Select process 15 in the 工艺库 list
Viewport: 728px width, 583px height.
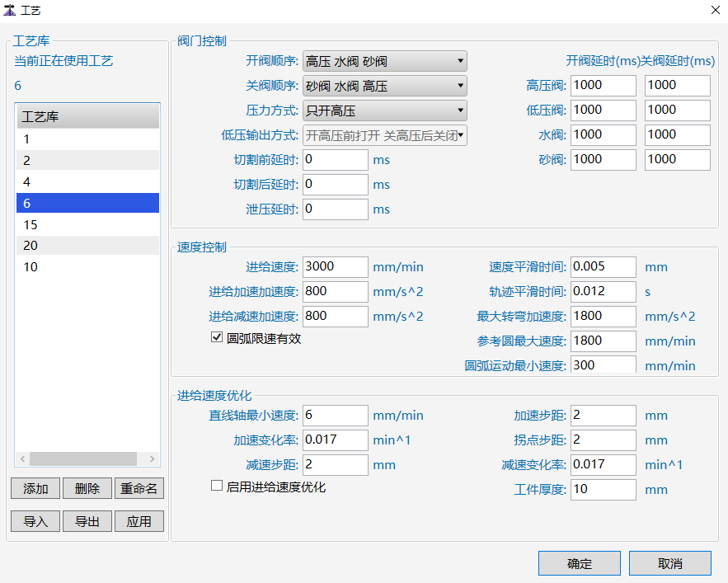pos(87,224)
